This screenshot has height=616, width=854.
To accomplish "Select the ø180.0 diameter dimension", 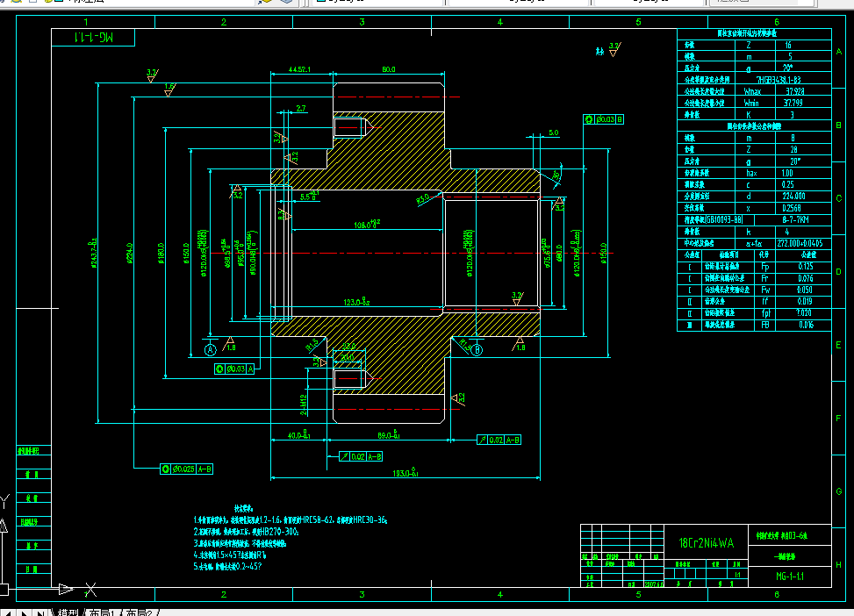I will point(161,254).
